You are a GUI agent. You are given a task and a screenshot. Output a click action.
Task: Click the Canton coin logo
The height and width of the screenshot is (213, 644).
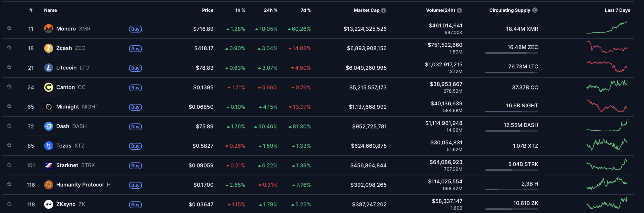[x=49, y=87]
